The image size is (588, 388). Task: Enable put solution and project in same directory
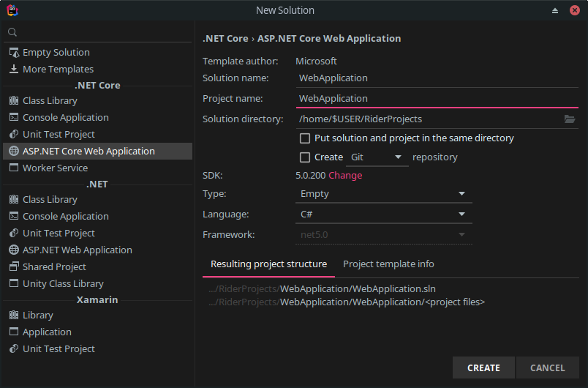point(305,138)
